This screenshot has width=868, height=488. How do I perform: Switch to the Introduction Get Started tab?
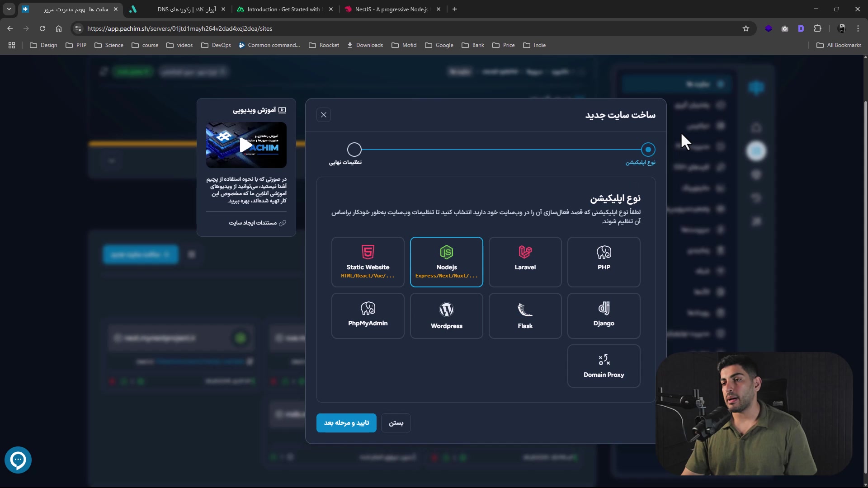(x=284, y=9)
